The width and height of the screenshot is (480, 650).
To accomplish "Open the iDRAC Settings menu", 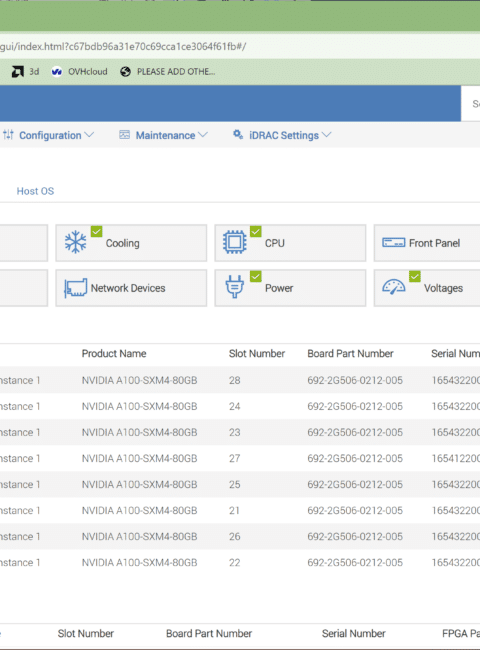I will coord(282,135).
